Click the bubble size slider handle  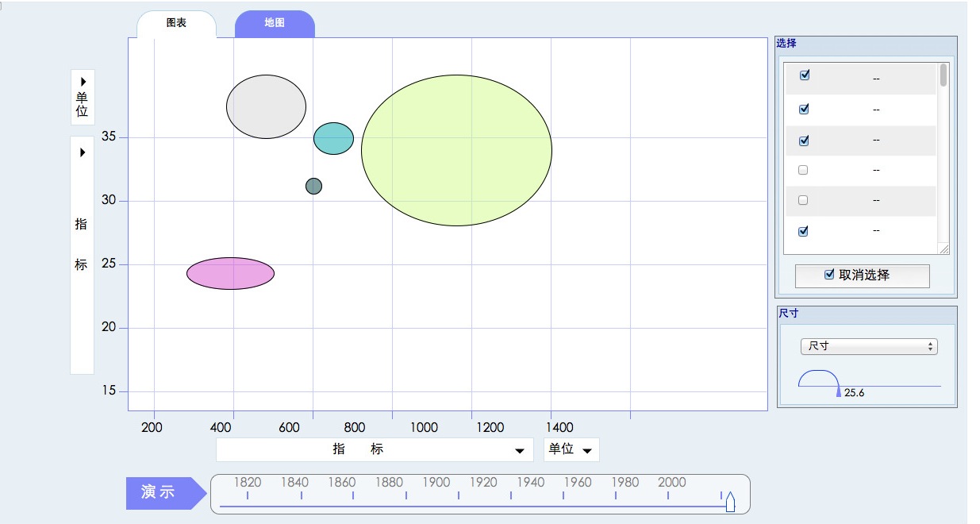click(x=839, y=391)
